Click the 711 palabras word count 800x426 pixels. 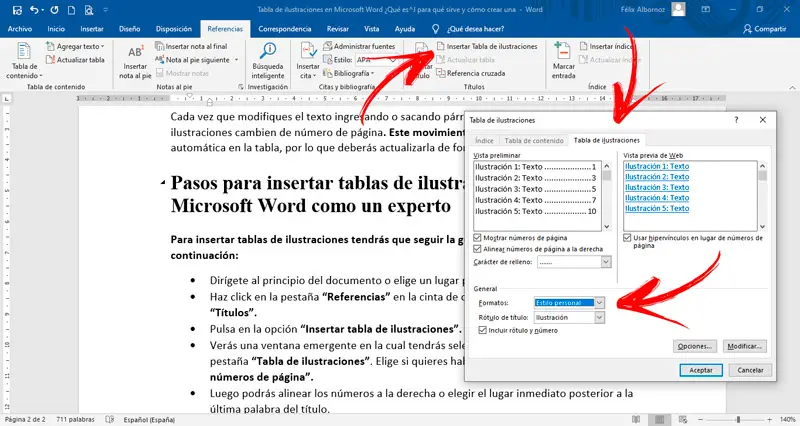74,420
